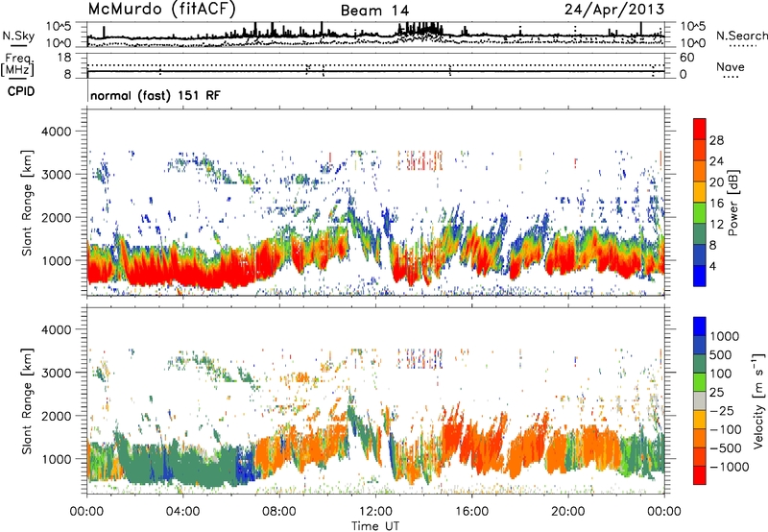This screenshot has height=532, width=768.
Task: Click the "60" tick on the Nave axis
Action: 686,58
